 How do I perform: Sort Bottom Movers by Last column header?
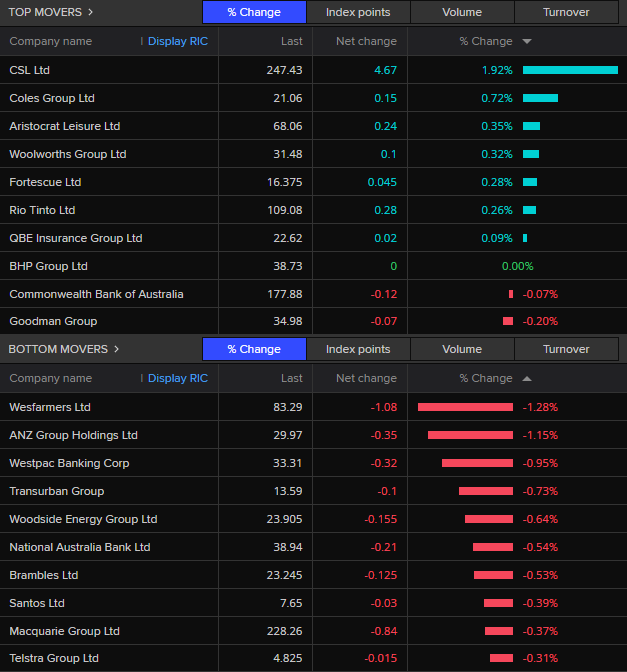tap(292, 378)
